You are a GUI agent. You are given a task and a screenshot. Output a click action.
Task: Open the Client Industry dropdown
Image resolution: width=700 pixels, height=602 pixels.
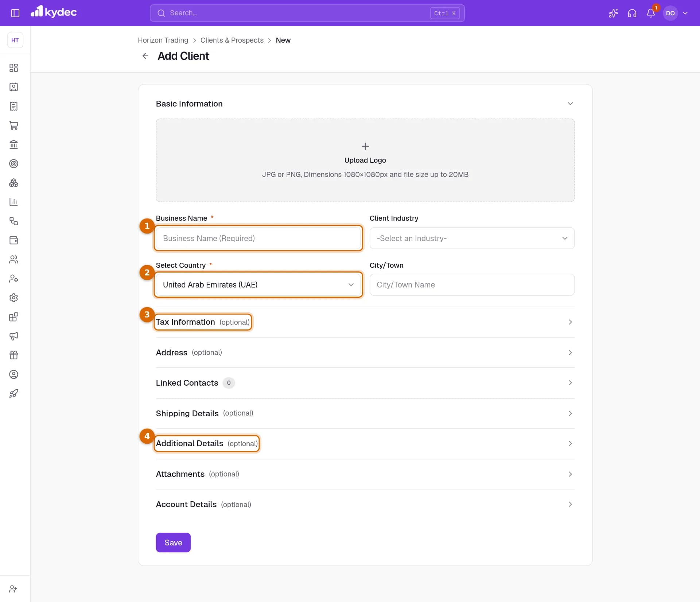point(472,238)
